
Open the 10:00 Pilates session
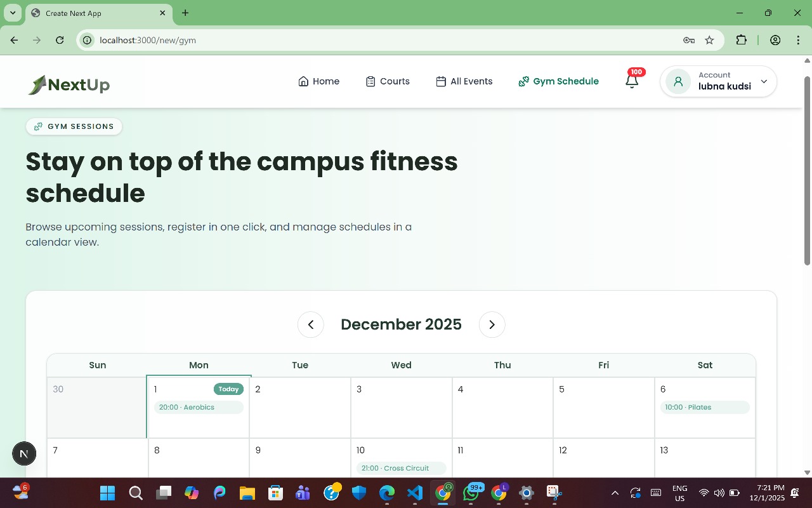[x=705, y=407]
